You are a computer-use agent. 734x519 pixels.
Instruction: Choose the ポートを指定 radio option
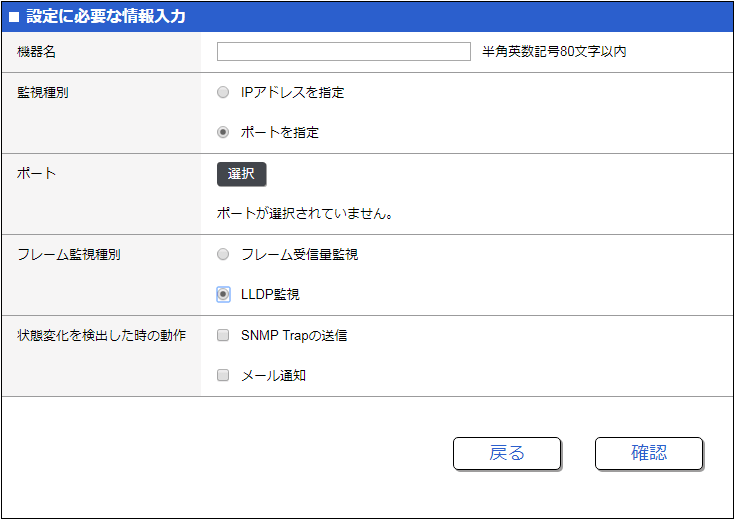pyautogui.click(x=223, y=132)
